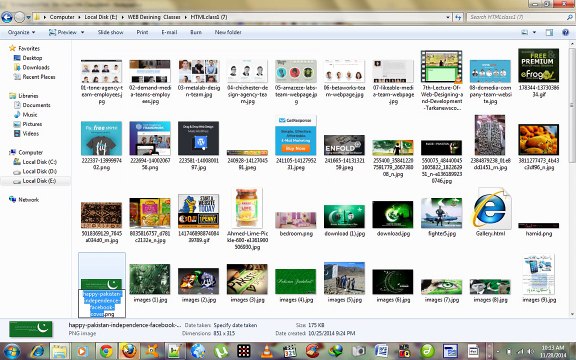This screenshot has height=360, width=576.
Task: Expand breadcrumb arrow after Local Disk (E:)
Action: click(122, 17)
